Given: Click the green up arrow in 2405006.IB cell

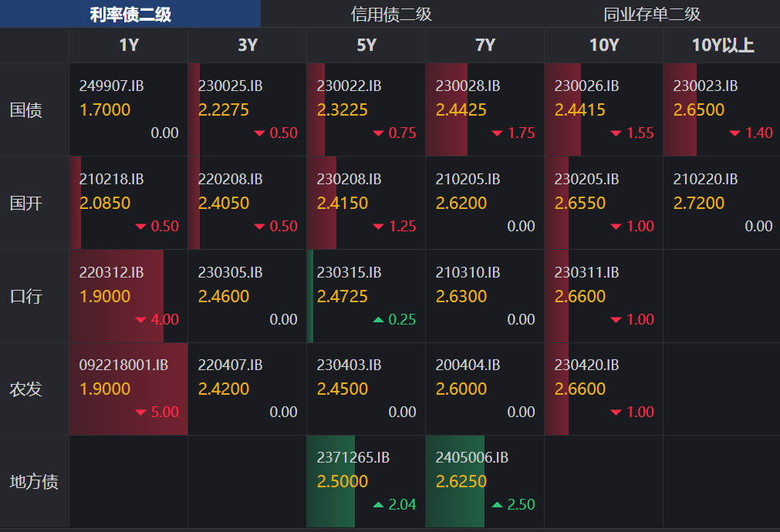Looking at the screenshot, I should point(498,505).
